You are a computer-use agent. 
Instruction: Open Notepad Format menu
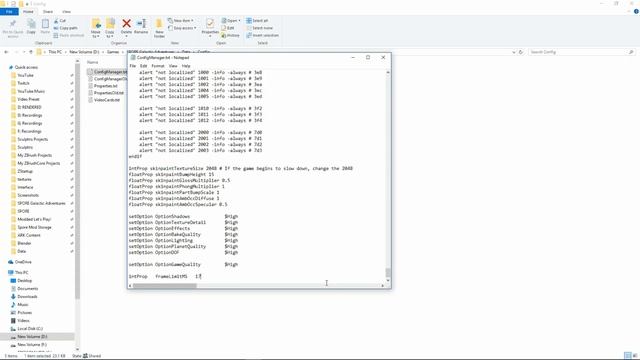tap(158, 66)
